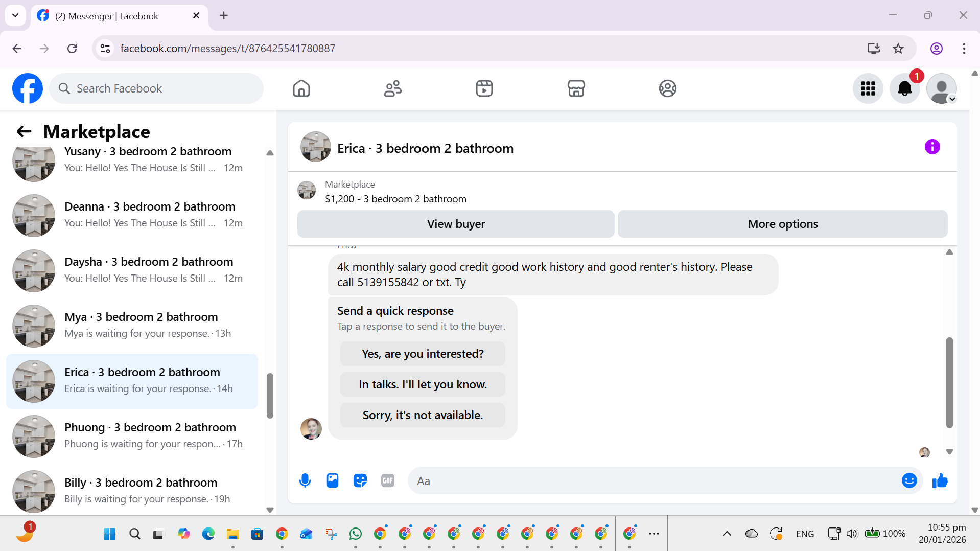Select Erica's conversation in the list
The width and height of the screenshot is (980, 551).
pyautogui.click(x=132, y=381)
